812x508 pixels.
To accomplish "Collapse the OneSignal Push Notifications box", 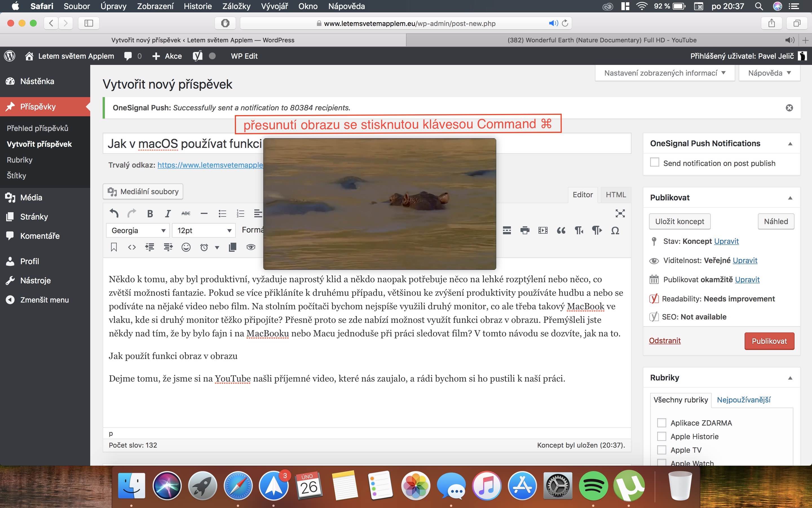I will 790,144.
